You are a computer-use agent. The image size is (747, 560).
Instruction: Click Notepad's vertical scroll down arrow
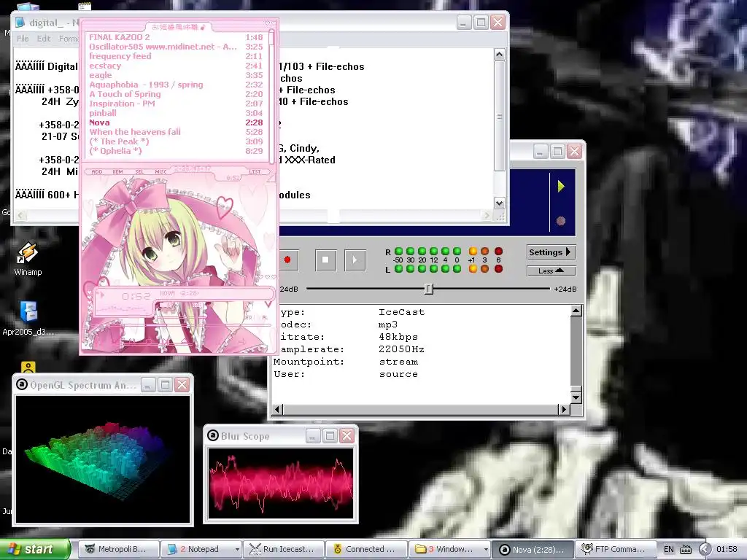pos(499,203)
